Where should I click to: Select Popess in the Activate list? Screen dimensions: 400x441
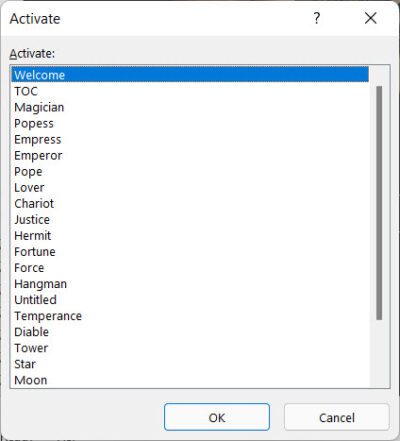pos(190,123)
